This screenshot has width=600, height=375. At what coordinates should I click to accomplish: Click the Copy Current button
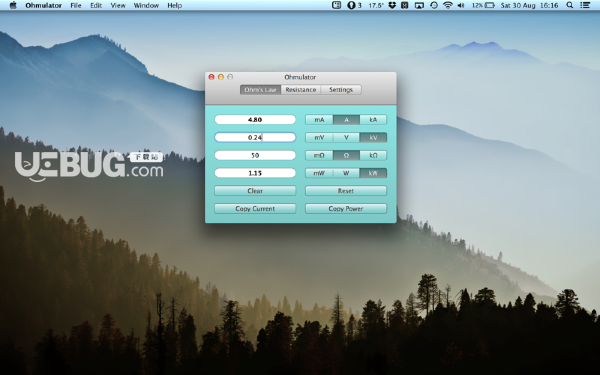click(x=255, y=209)
